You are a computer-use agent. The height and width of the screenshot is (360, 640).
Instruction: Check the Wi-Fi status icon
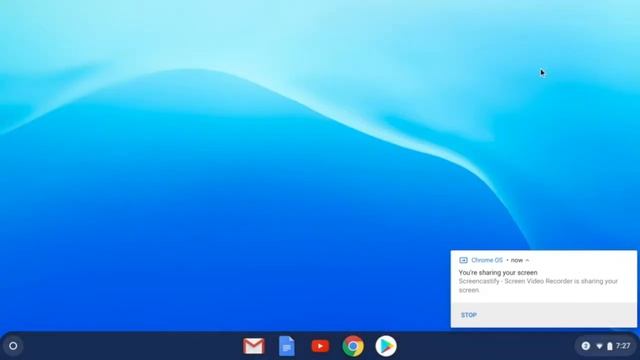[x=599, y=347]
